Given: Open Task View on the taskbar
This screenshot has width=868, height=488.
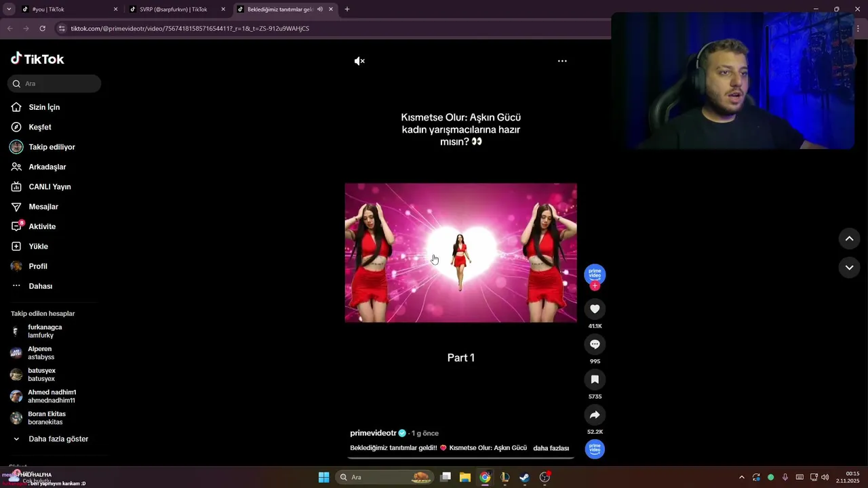Looking at the screenshot, I should (x=446, y=477).
